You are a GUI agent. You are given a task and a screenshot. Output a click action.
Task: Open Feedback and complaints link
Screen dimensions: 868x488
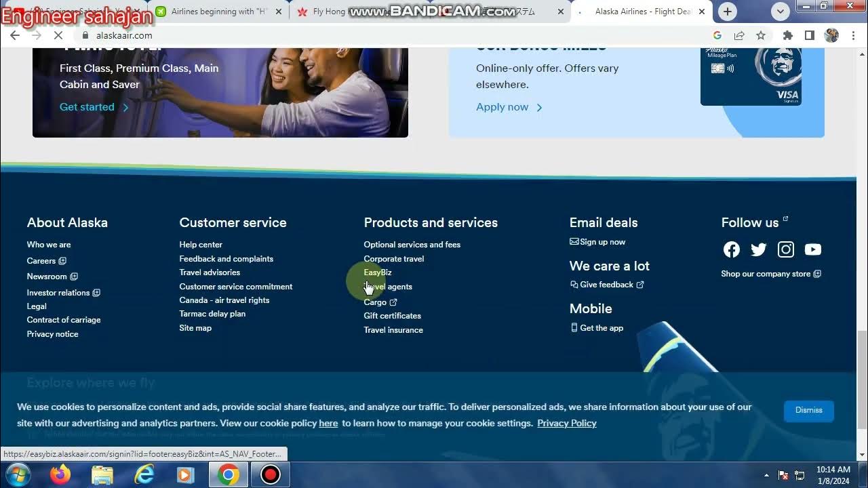[x=226, y=259]
